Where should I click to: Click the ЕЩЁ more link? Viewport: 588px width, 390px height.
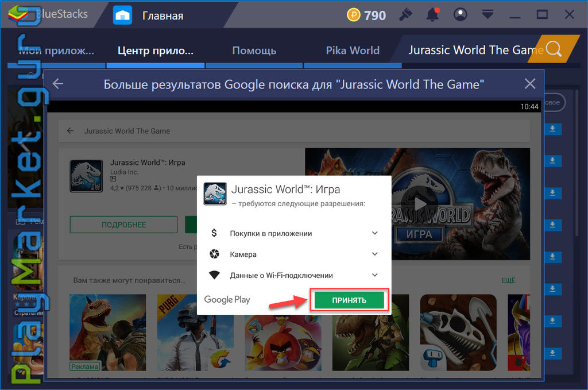click(509, 280)
